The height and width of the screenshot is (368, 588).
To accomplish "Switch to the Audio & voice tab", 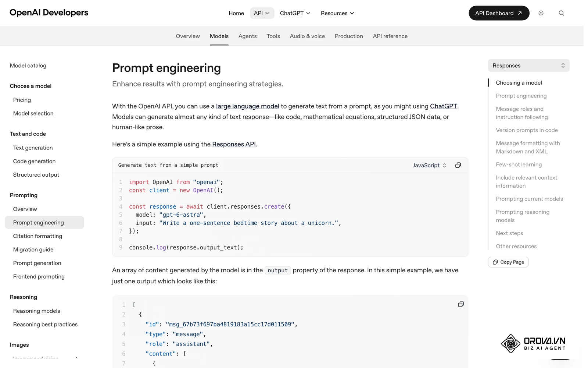I will (307, 36).
